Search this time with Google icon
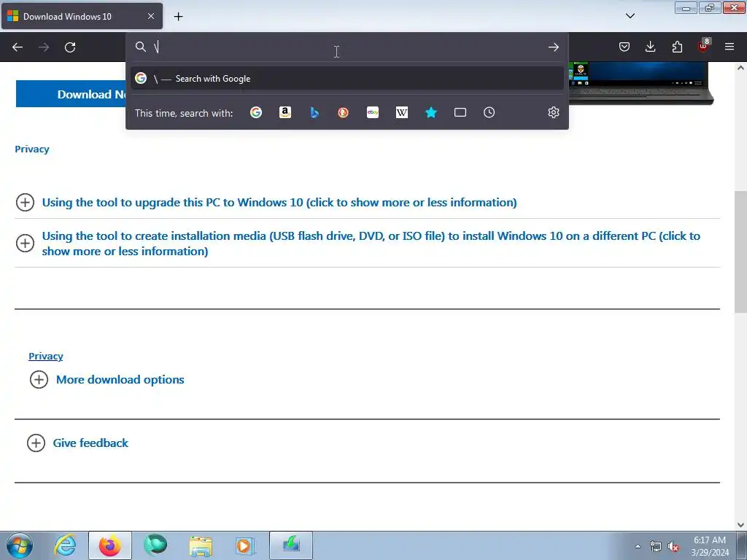This screenshot has height=560, width=747. (256, 113)
